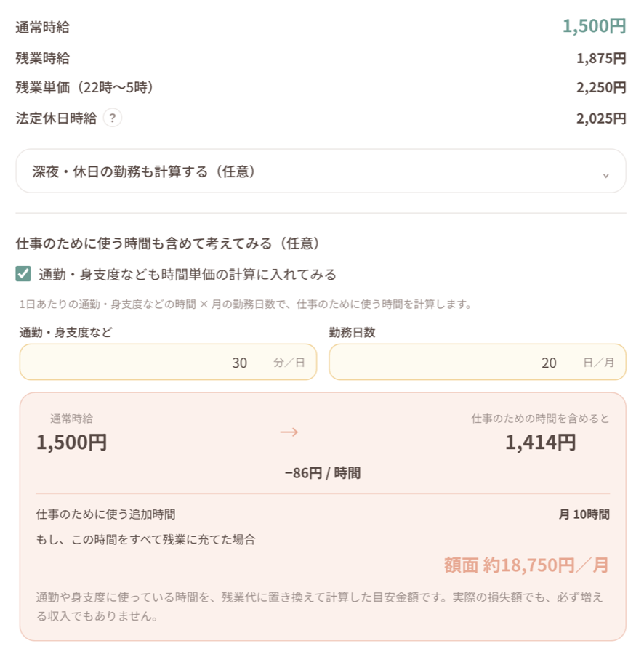Click the 額面 約18,750円/月 amount

pos(526,565)
